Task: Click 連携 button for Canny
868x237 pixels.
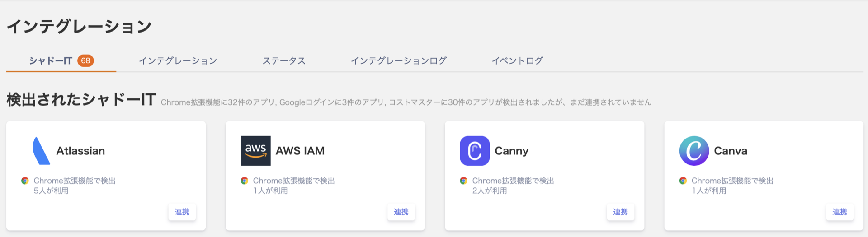Action: (620, 212)
